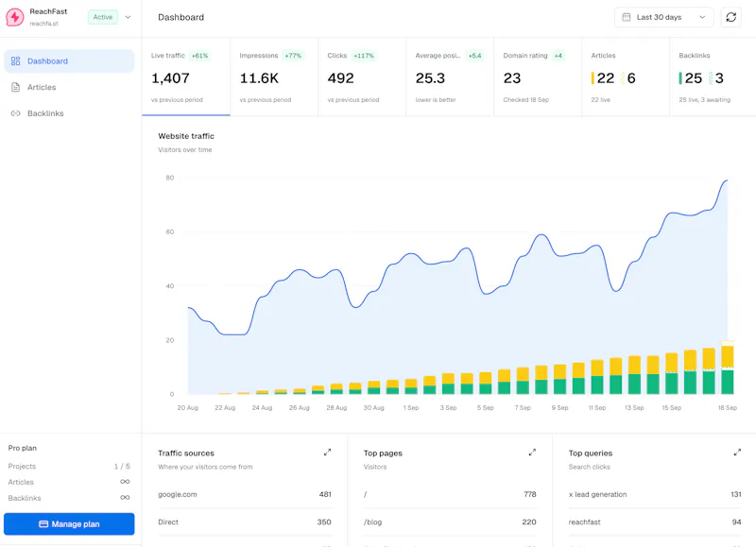Click the Dashboard grid icon

[15, 61]
